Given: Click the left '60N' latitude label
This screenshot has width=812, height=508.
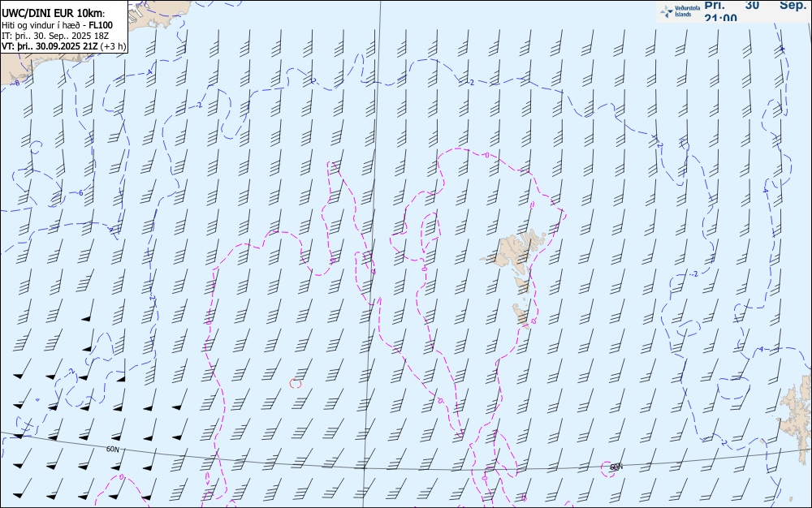Looking at the screenshot, I should [112, 449].
